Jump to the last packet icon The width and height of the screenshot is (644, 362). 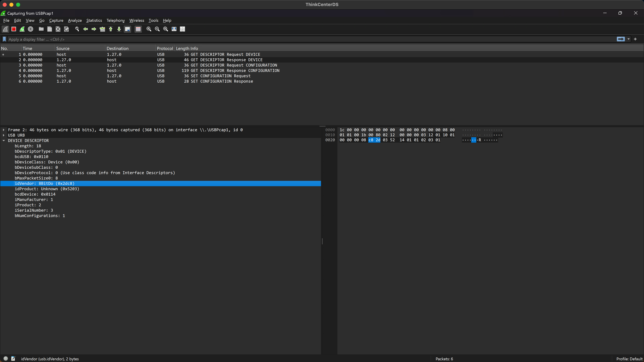coord(119,29)
